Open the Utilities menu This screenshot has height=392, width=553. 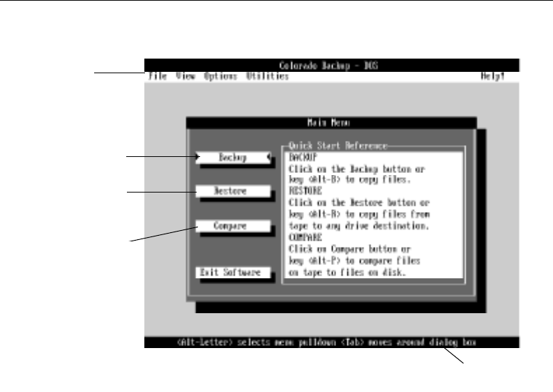[267, 76]
